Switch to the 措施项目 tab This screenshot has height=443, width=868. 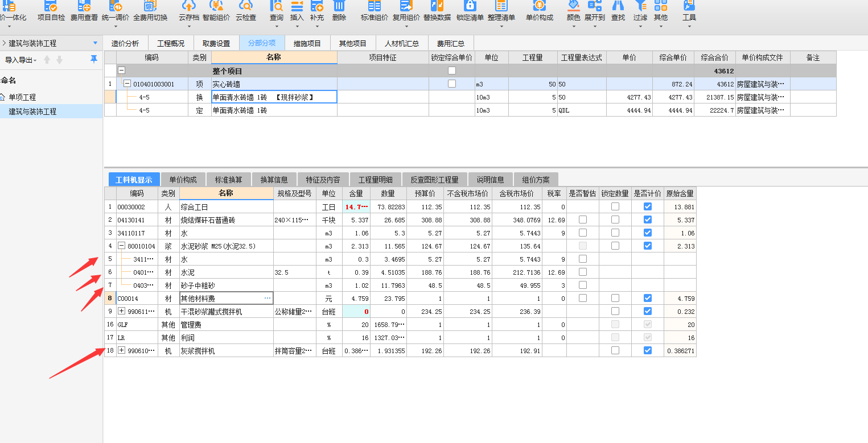[307, 43]
